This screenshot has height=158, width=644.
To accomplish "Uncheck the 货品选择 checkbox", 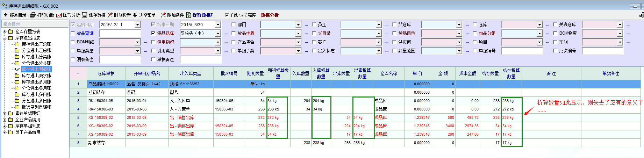I will (153, 33).
